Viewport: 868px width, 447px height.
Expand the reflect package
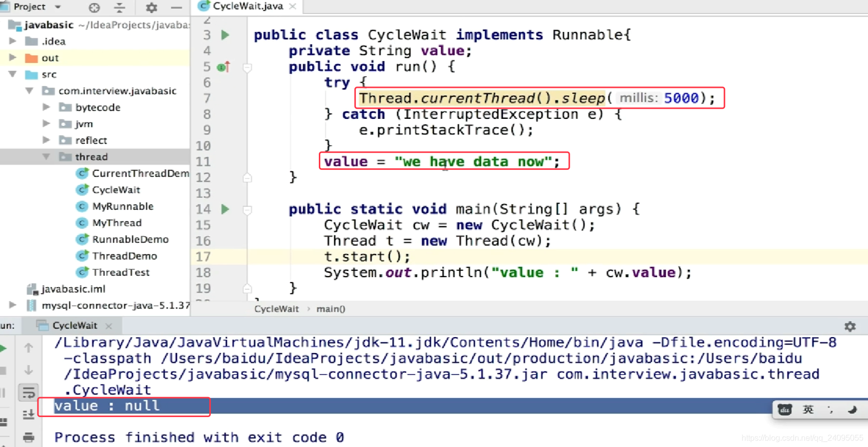[46, 140]
